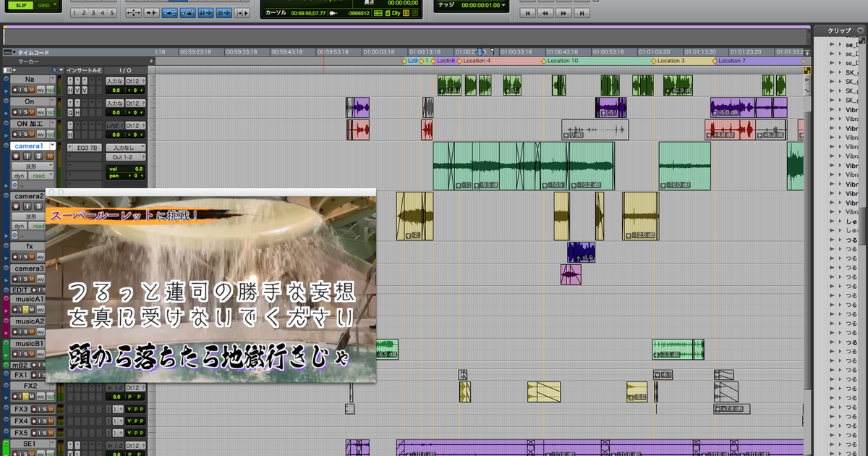
Task: Solo the camera1 track
Action: point(39,156)
